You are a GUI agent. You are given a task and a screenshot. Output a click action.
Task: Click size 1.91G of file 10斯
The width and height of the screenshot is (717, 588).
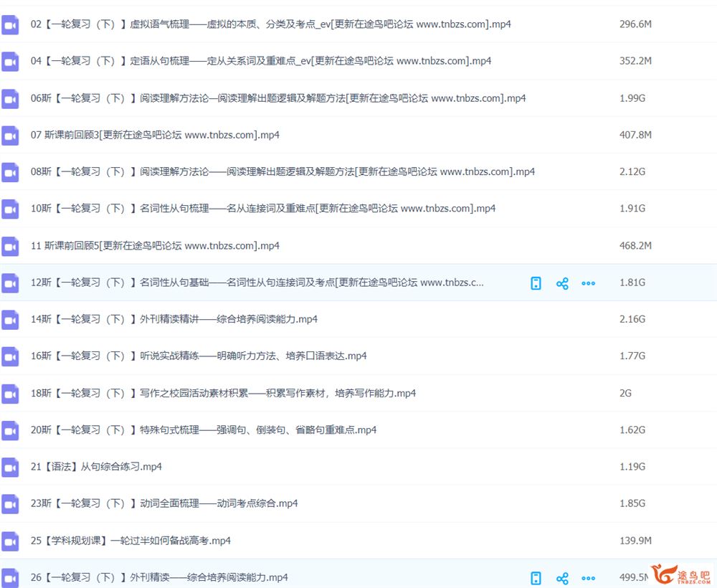(x=632, y=209)
